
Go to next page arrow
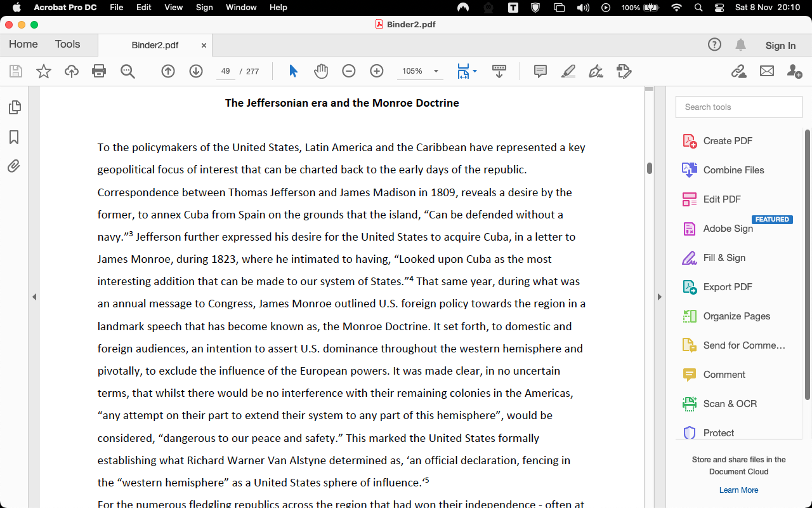[196, 71]
